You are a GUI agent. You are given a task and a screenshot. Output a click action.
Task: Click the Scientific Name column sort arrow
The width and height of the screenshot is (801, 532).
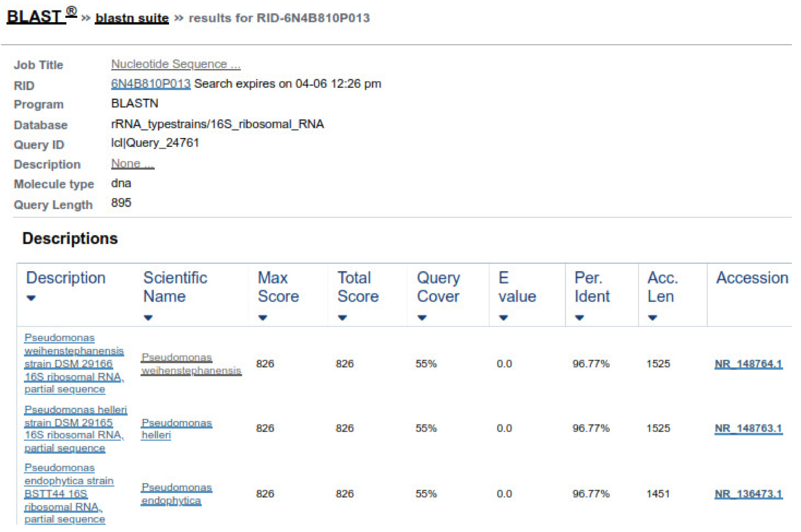(x=148, y=318)
